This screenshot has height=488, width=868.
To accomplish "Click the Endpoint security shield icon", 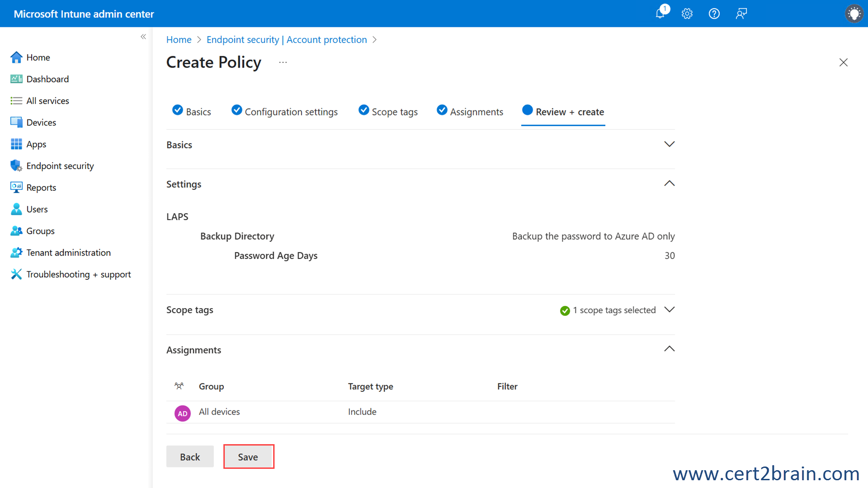I will tap(16, 166).
